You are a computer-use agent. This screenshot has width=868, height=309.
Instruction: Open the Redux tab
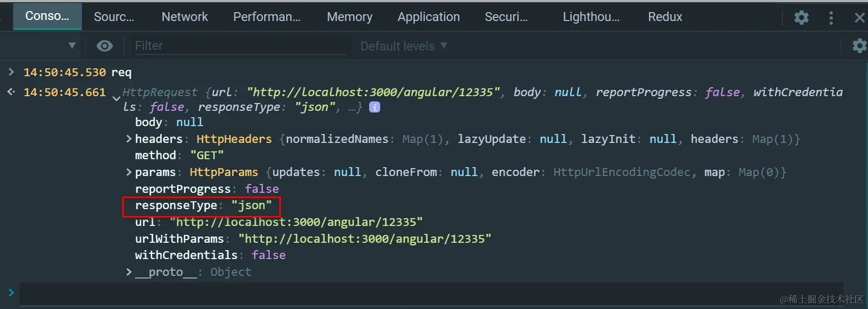[665, 17]
